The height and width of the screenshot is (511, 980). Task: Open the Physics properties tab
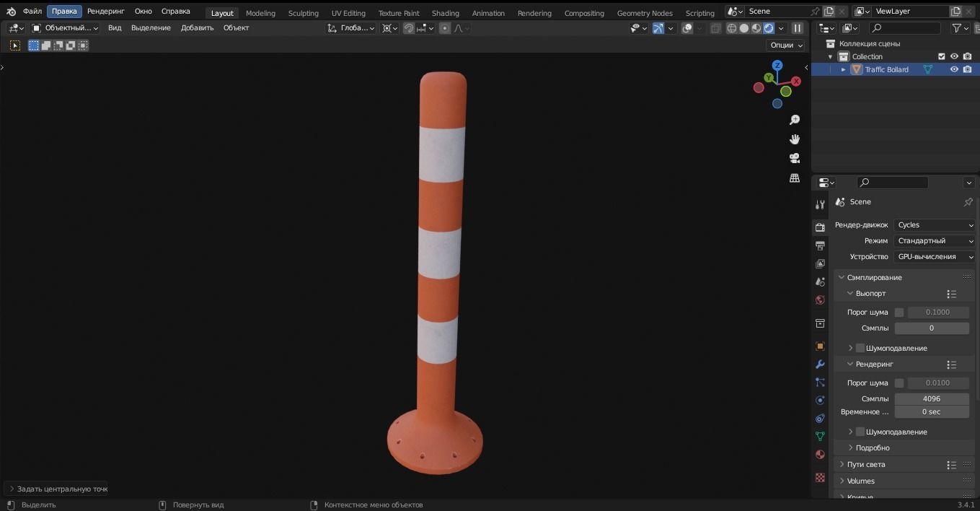click(x=820, y=401)
